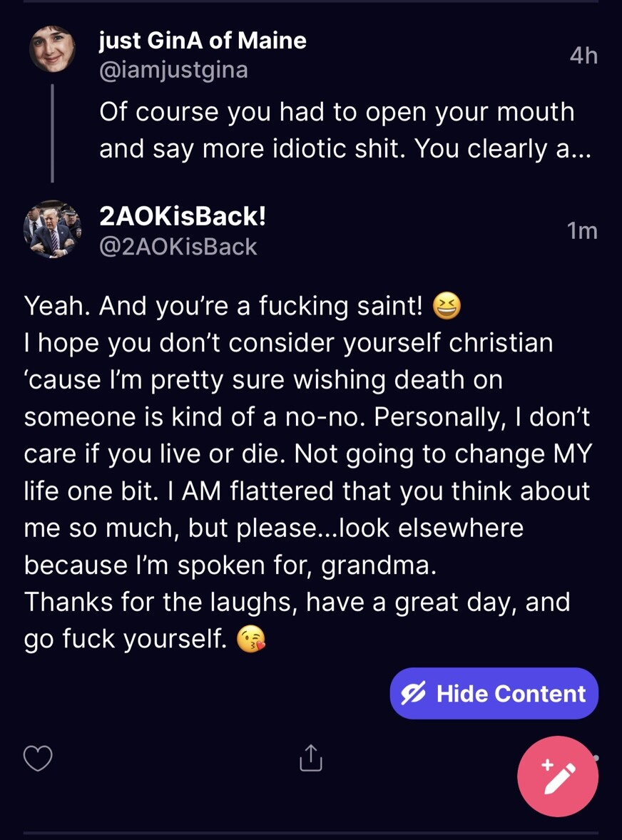The width and height of the screenshot is (622, 840).
Task: Click the kiss emoji ending the reply
Action: (x=250, y=639)
